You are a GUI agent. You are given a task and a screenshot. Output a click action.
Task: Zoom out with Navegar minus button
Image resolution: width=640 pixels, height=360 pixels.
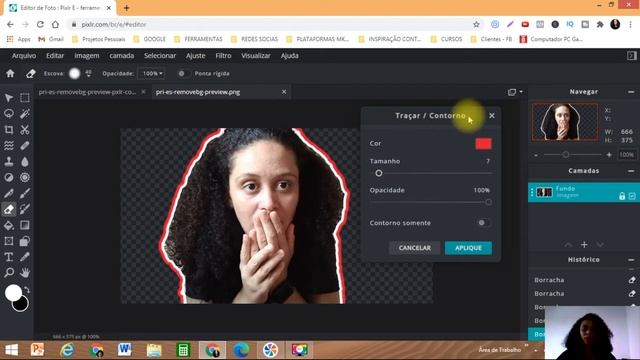[536, 155]
